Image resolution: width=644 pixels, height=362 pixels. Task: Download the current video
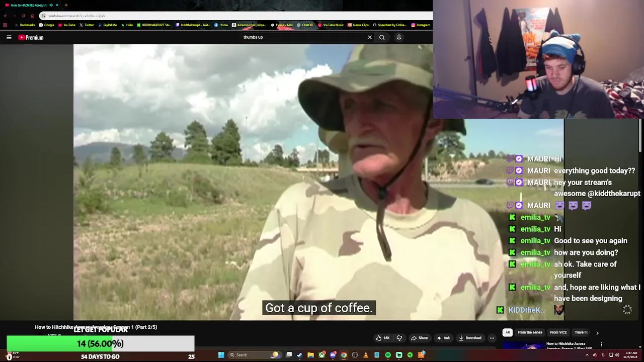click(470, 338)
